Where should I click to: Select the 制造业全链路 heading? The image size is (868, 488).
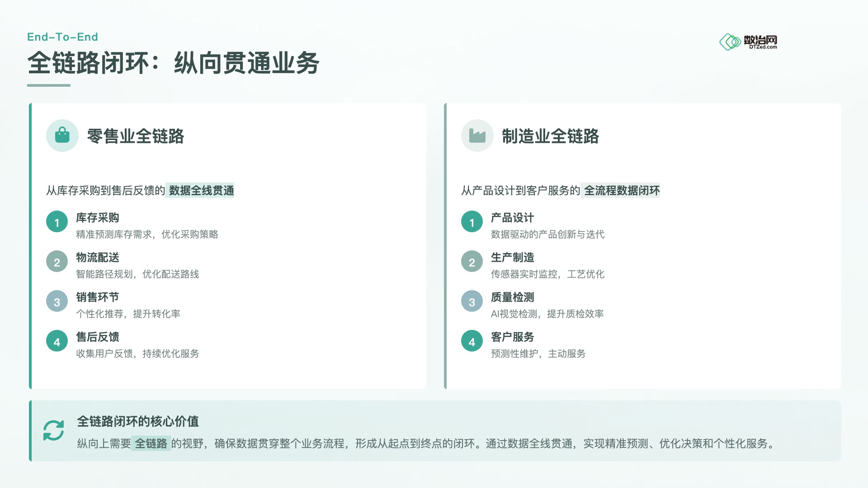tap(550, 136)
